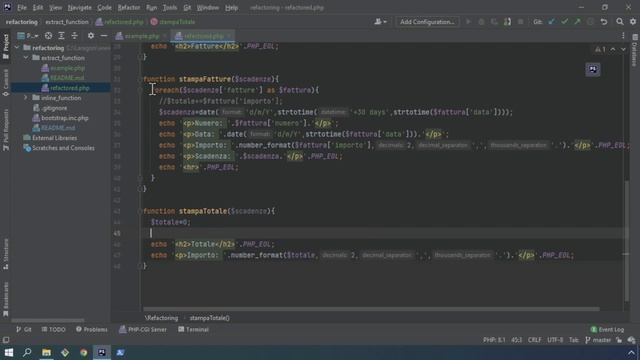Click the Search Everywhere magnifier icon

(x=620, y=22)
